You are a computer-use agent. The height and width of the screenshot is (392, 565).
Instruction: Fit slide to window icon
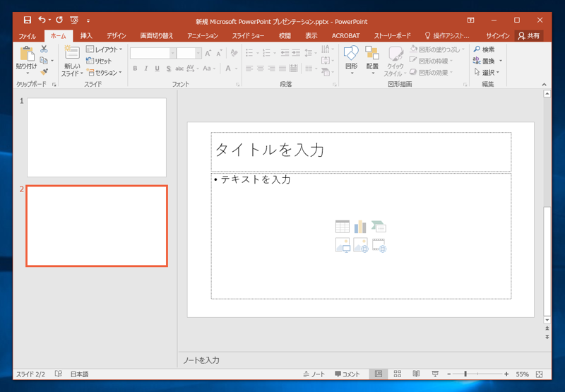(540, 374)
